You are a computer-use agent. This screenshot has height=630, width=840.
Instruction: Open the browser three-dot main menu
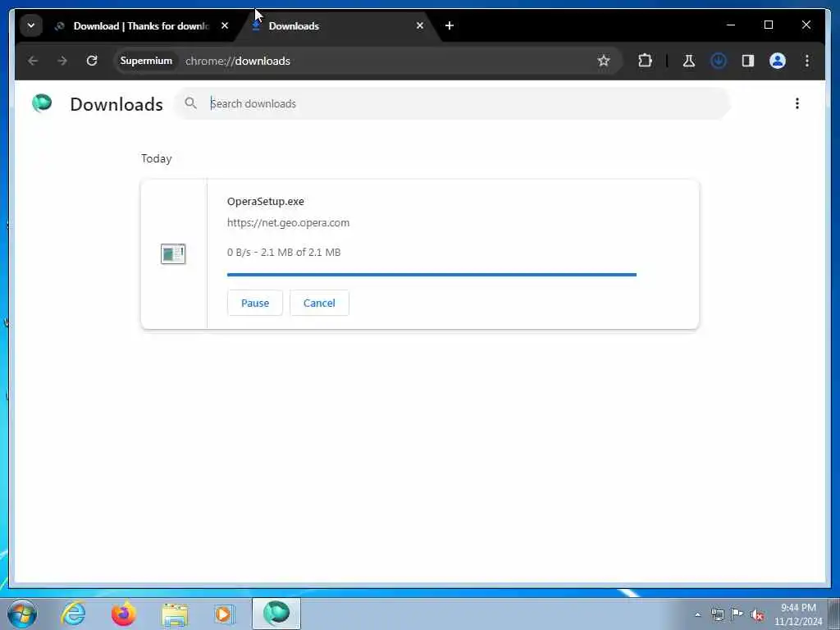coord(807,61)
